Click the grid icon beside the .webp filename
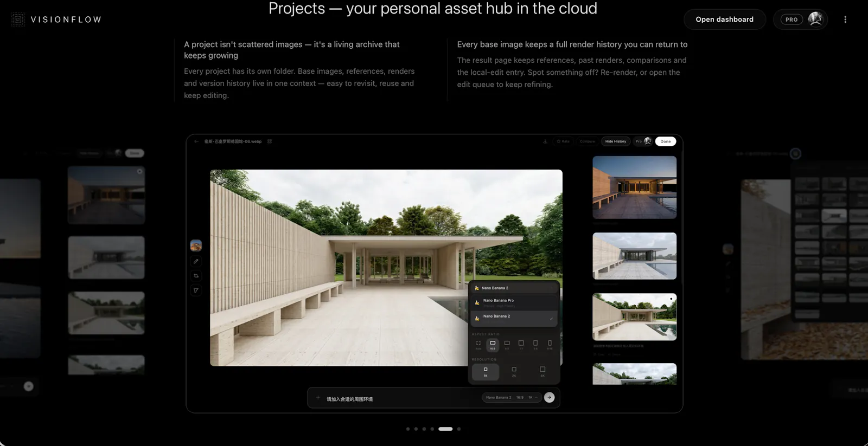This screenshot has width=868, height=446. (270, 141)
